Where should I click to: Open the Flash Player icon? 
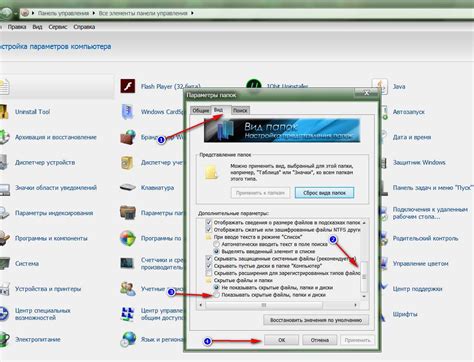pos(128,86)
